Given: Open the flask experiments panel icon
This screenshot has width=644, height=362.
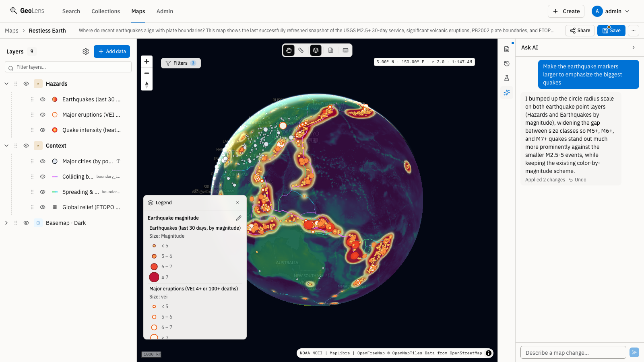Looking at the screenshot, I should [507, 78].
